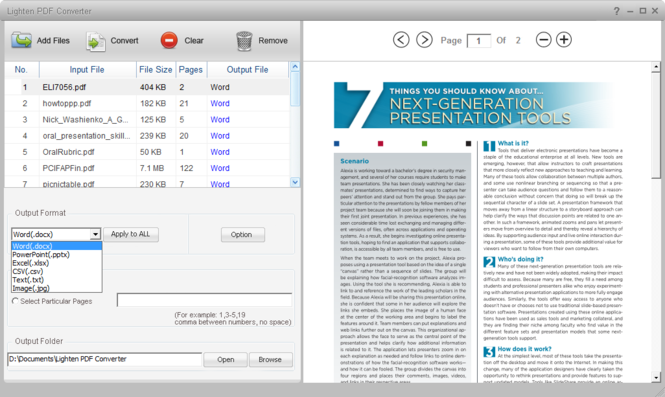The width and height of the screenshot is (665, 397).
Task: Click the No. column header
Action: [21, 70]
